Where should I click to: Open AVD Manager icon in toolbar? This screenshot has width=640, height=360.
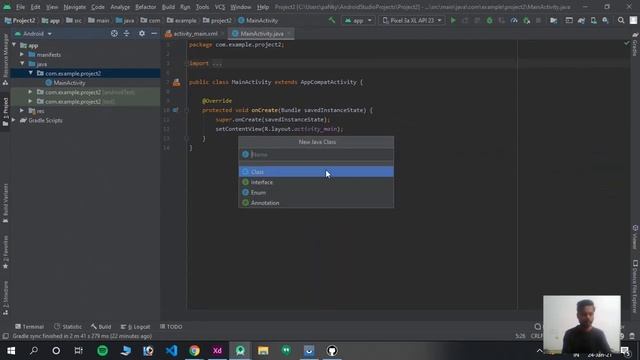point(593,20)
